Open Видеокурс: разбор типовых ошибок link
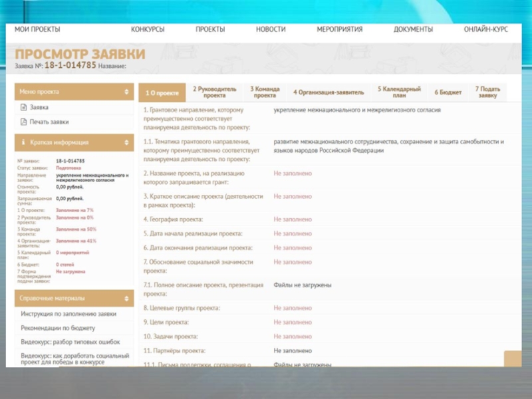This screenshot has height=399, width=532. (70, 342)
